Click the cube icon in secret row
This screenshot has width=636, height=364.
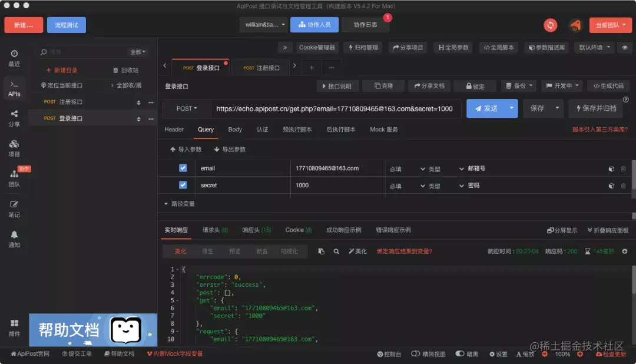611,186
